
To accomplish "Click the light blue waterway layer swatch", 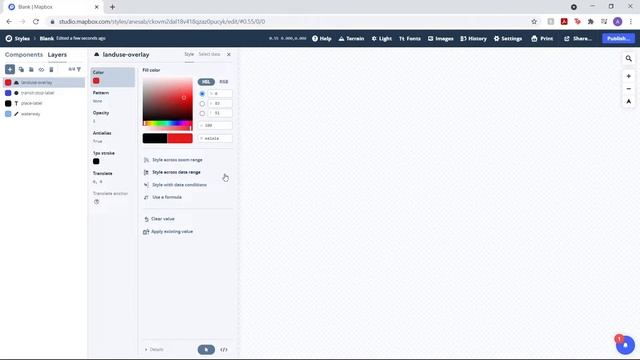I will pyautogui.click(x=8, y=114).
